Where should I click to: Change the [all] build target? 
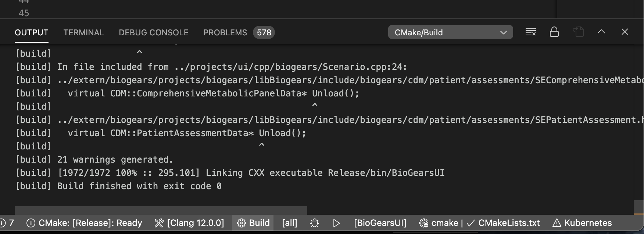(289, 223)
